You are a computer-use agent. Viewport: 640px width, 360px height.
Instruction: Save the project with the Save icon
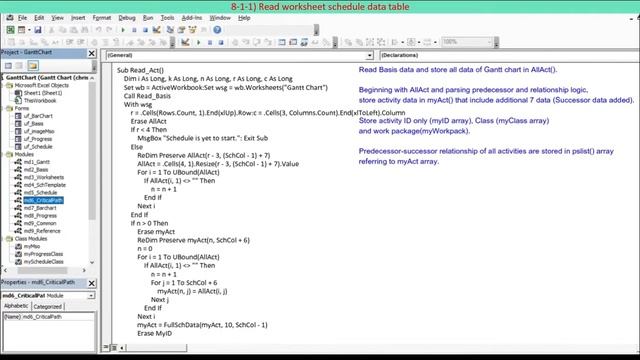click(x=38, y=30)
